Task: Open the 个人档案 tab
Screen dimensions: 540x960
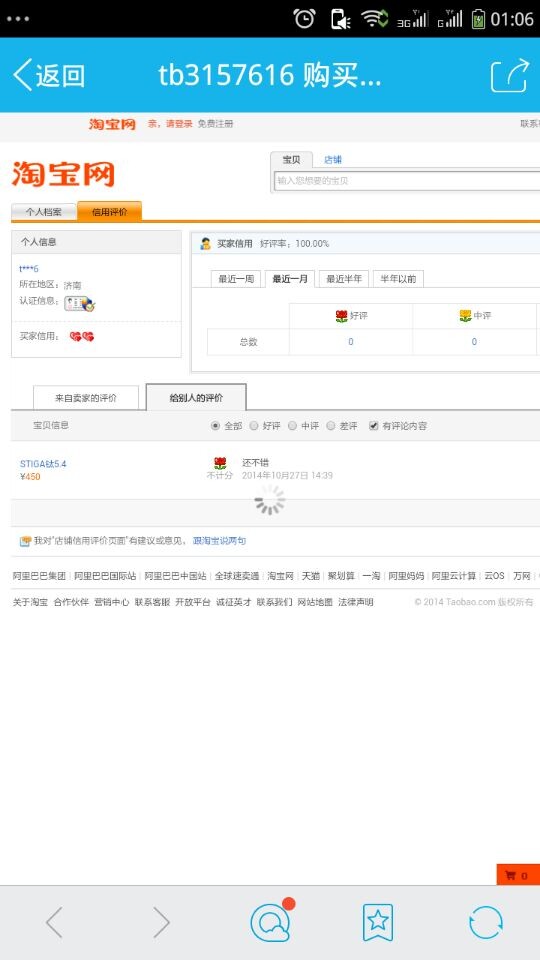Action: [x=43, y=212]
